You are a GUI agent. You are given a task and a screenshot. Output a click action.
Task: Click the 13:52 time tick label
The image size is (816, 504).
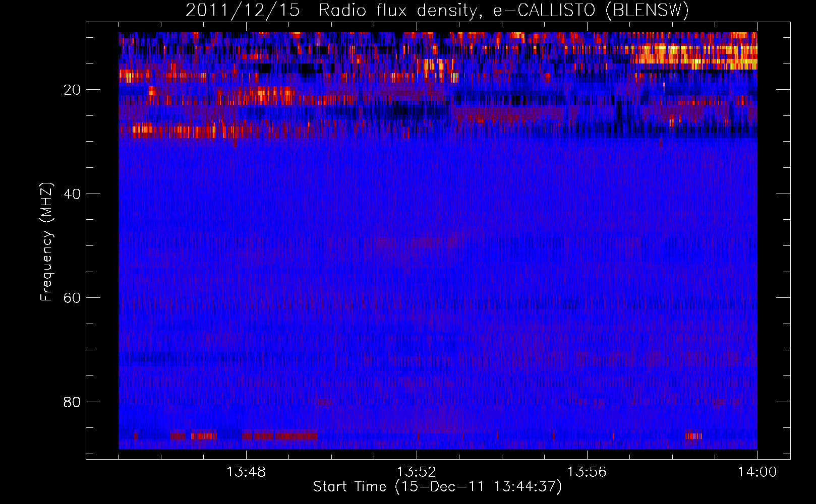417,472
